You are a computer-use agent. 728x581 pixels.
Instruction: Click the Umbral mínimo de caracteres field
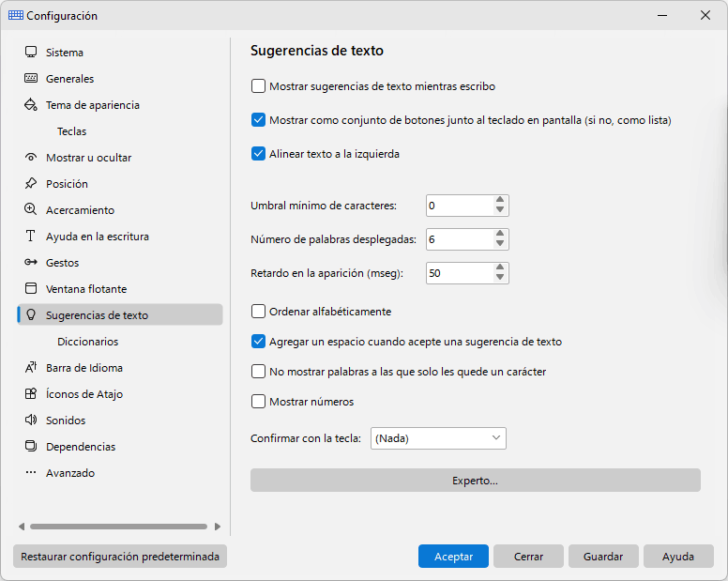460,206
